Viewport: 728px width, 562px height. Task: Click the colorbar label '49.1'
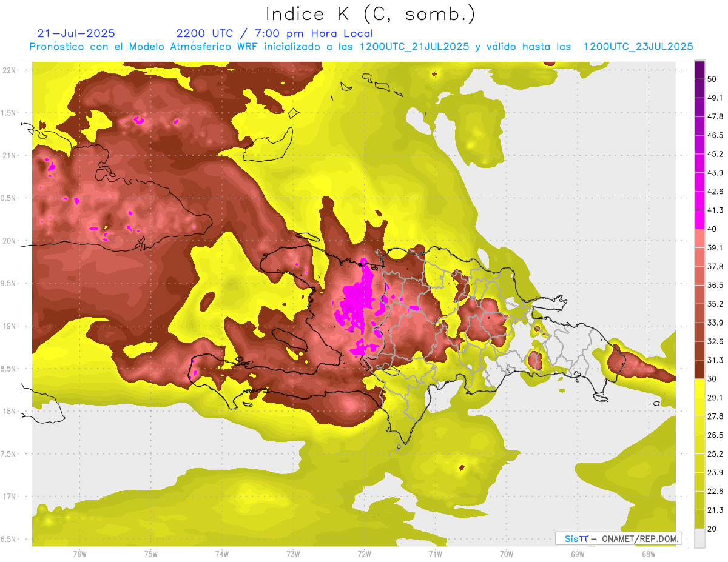click(716, 98)
